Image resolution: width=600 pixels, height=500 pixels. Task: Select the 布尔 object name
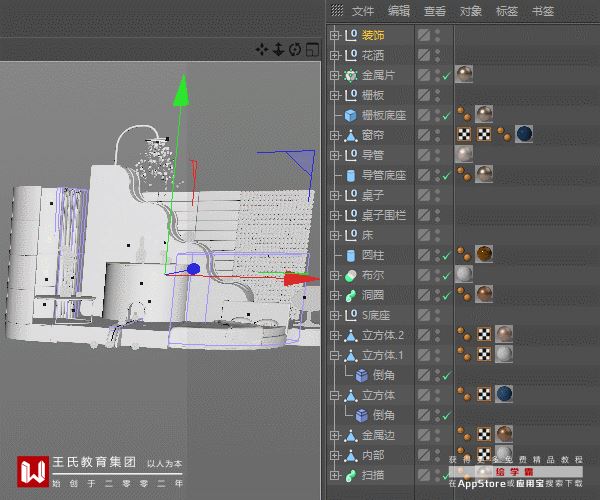tap(373, 275)
